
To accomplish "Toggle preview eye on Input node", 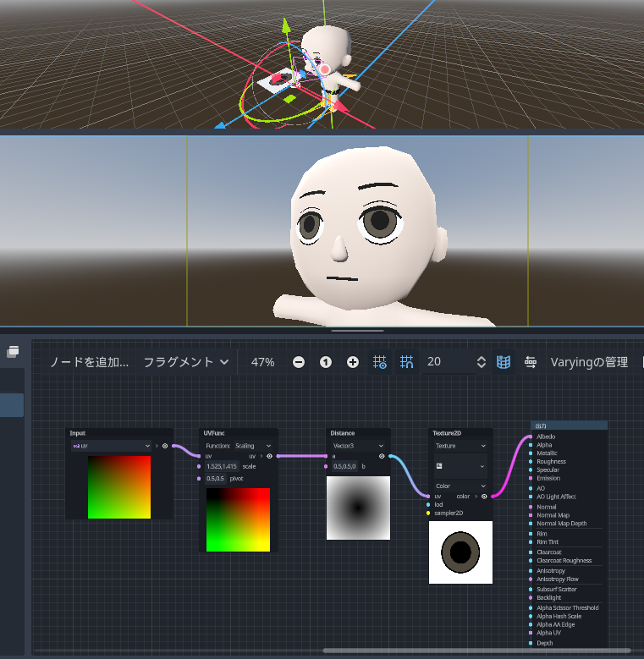I will click(x=165, y=445).
